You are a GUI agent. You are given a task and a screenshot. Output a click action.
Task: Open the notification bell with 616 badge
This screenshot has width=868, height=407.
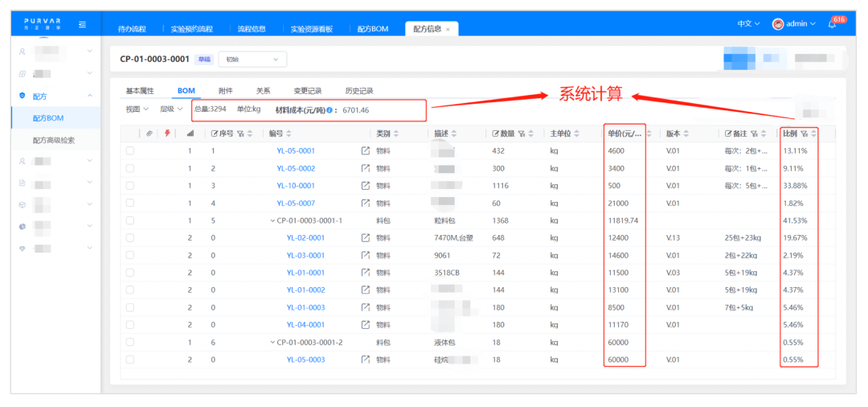point(832,24)
